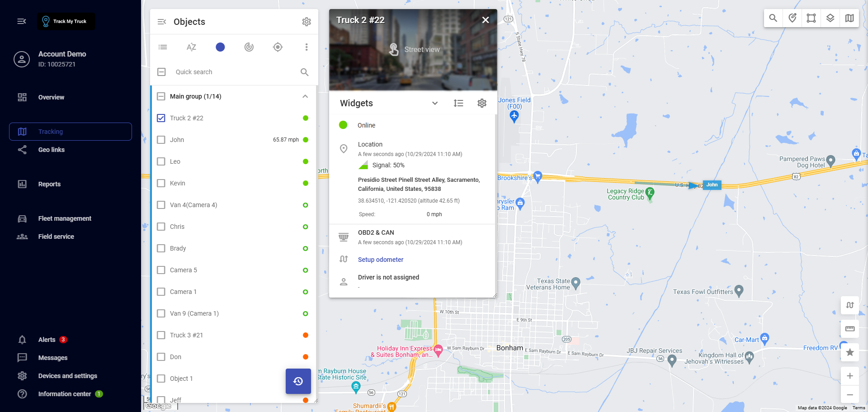Image resolution: width=868 pixels, height=412 pixels.
Task: Open the map search tool
Action: pos(773,18)
